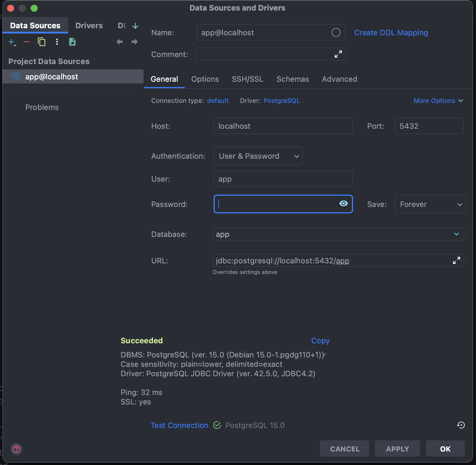Click into the Port field
476x465 pixels.
click(429, 126)
